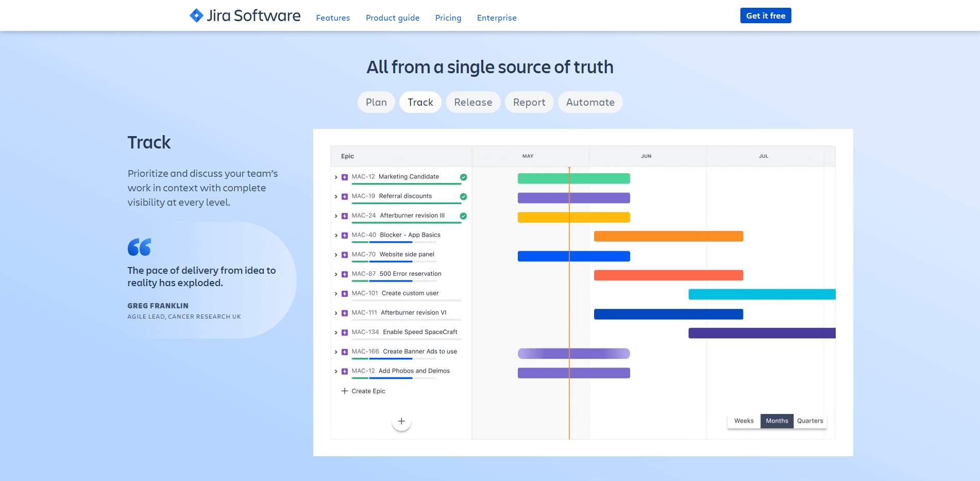Expand the MAC-111 Afterburner revision VI epic
Image resolution: width=980 pixels, height=481 pixels.
(336, 313)
